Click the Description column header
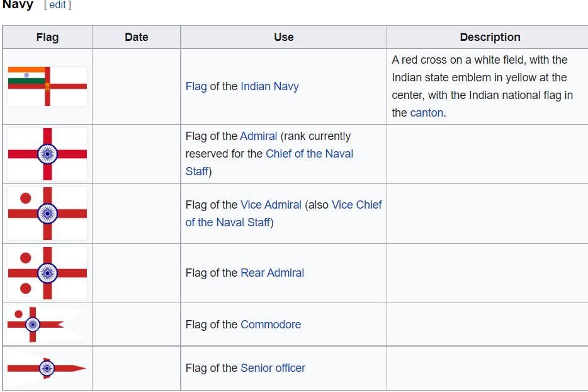This screenshot has width=588, height=392. tap(490, 37)
